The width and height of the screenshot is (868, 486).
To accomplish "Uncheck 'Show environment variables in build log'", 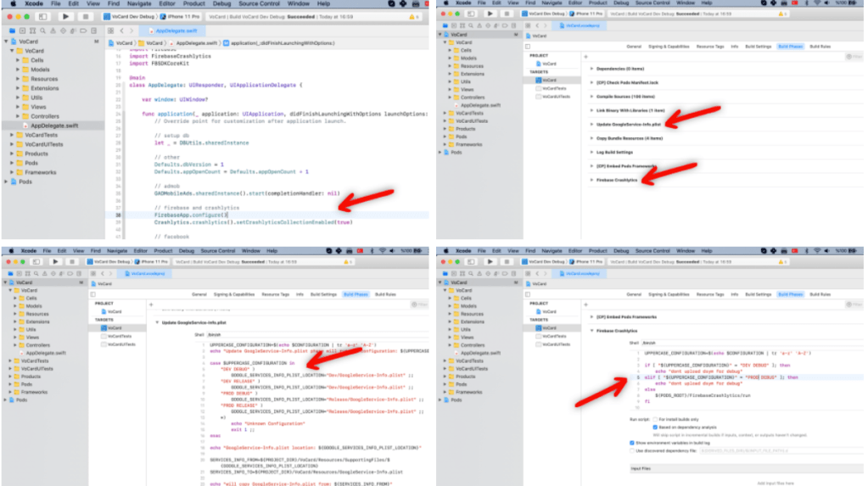I will coord(632,442).
